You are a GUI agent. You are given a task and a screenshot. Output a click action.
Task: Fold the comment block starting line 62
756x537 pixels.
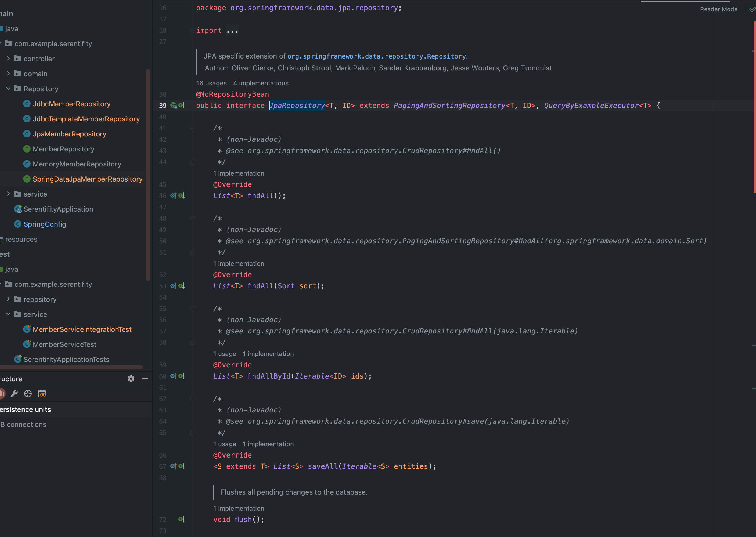pos(193,399)
